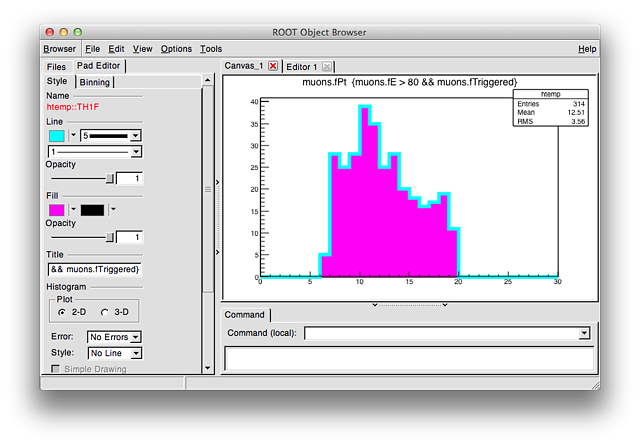
Task: Open the Help menu
Action: pyautogui.click(x=586, y=49)
